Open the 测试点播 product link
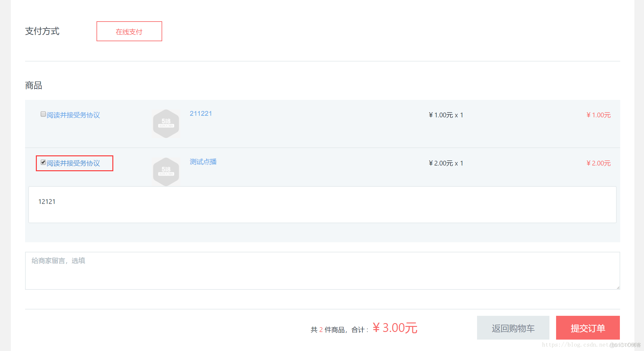The image size is (644, 351). click(x=203, y=162)
